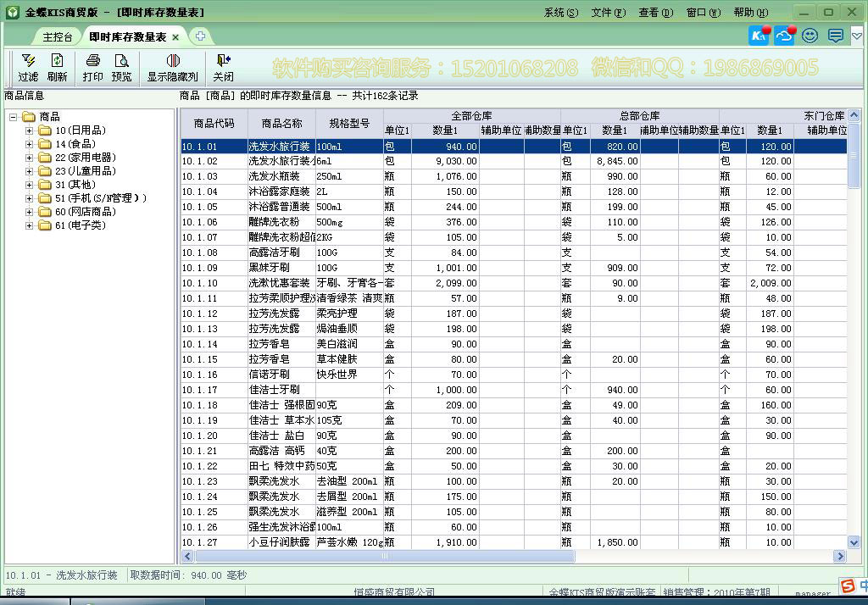Click the cloud sync icon with red badge
This screenshot has height=605, width=868.
pyautogui.click(x=782, y=36)
